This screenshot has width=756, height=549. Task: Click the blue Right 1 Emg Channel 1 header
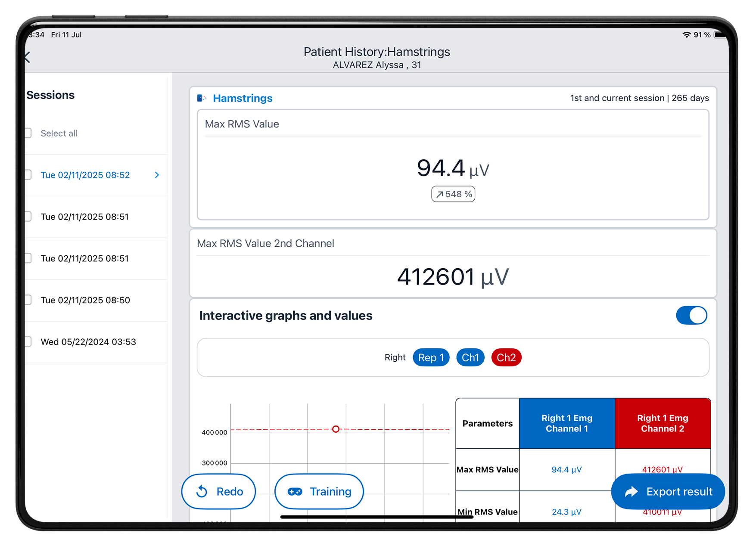click(x=567, y=423)
